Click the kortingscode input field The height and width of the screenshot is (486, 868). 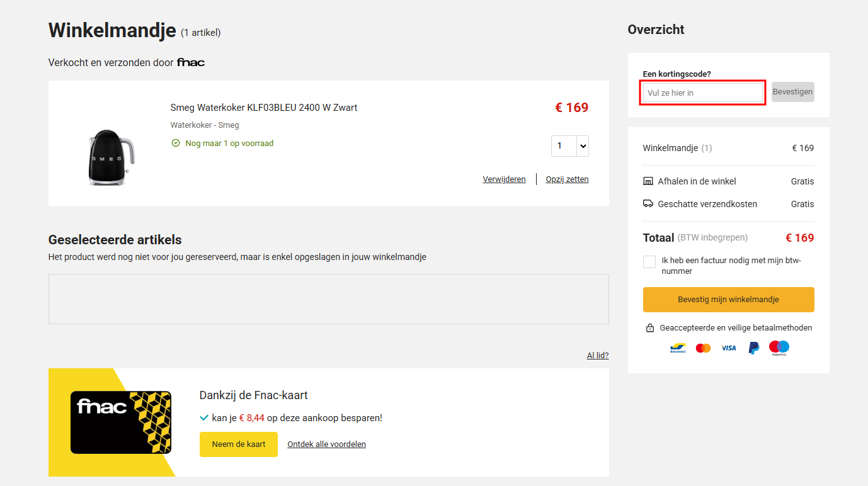click(702, 92)
